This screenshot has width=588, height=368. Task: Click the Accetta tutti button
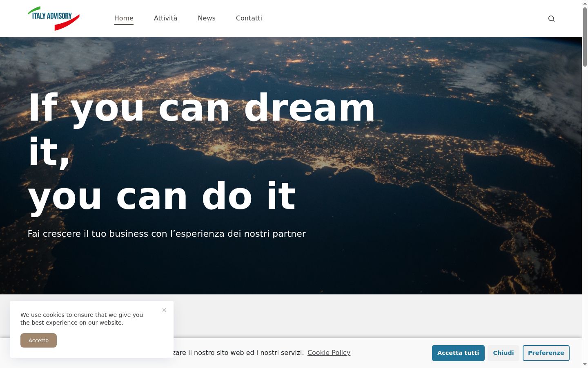pyautogui.click(x=458, y=353)
